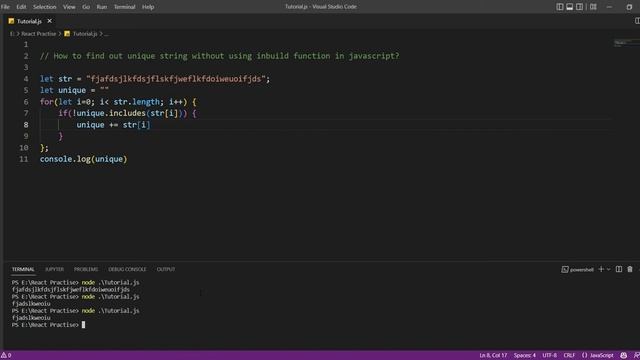Toggle the primary sidebar layout icon
This screenshot has width=640, height=360.
[560, 7]
